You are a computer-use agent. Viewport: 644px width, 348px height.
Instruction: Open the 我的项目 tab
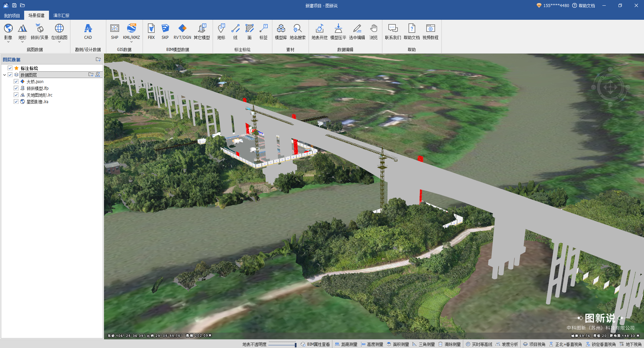click(12, 16)
